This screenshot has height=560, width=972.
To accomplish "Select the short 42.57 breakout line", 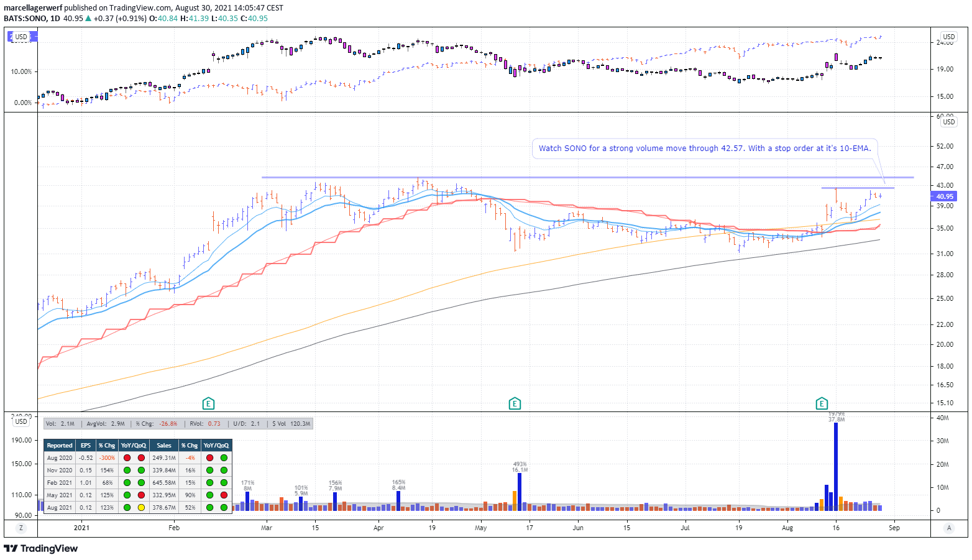I will coord(858,188).
